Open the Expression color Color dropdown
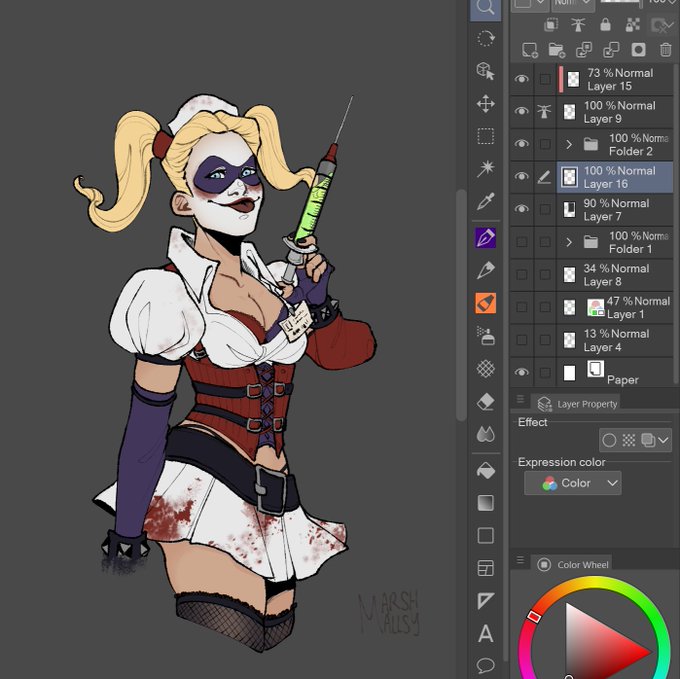This screenshot has height=679, width=680. [572, 483]
